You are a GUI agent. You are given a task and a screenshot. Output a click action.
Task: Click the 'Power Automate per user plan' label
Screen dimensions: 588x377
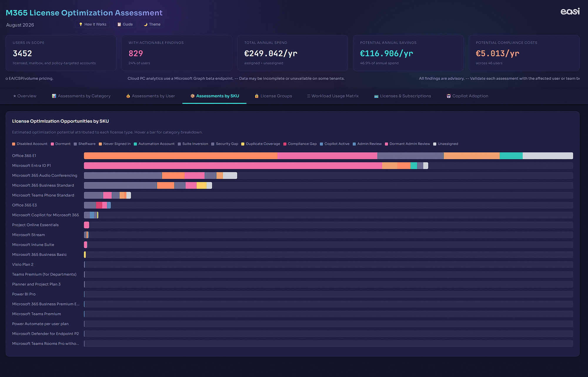[40, 324]
